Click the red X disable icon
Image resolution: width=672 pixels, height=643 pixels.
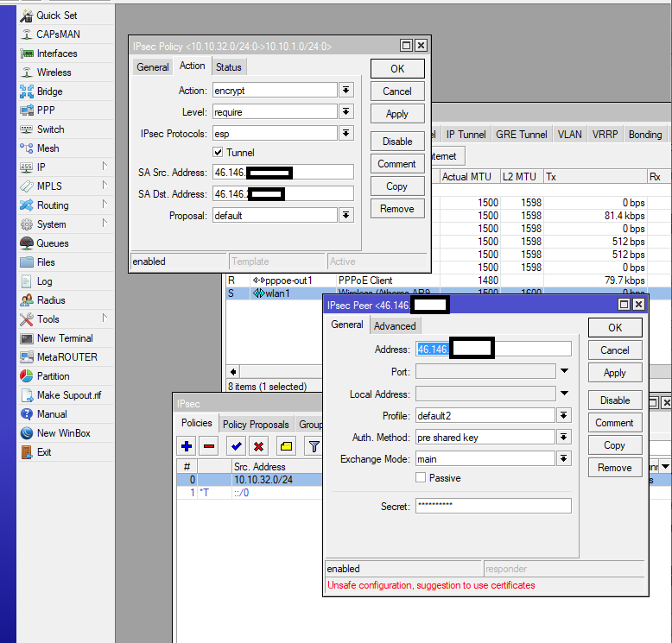pos(258,446)
